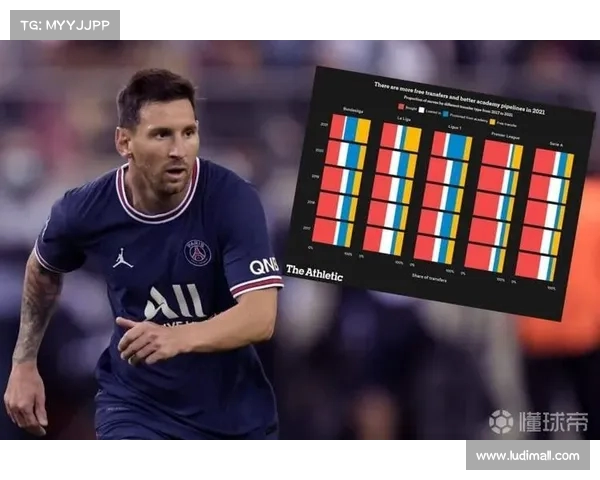This screenshot has height=480, width=600.
Task: Click the soccer ball watermark icon
Action: pyautogui.click(x=501, y=421)
